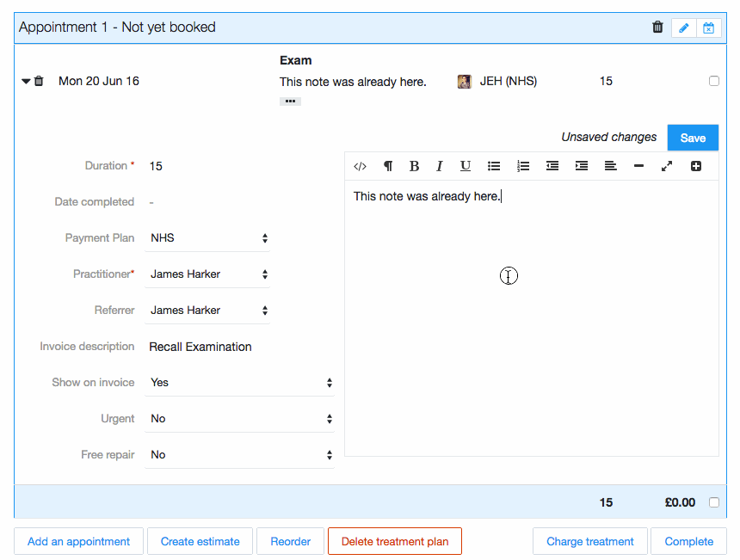This screenshot has width=740, height=560.
Task: Click Delete treatment plan
Action: (x=394, y=542)
